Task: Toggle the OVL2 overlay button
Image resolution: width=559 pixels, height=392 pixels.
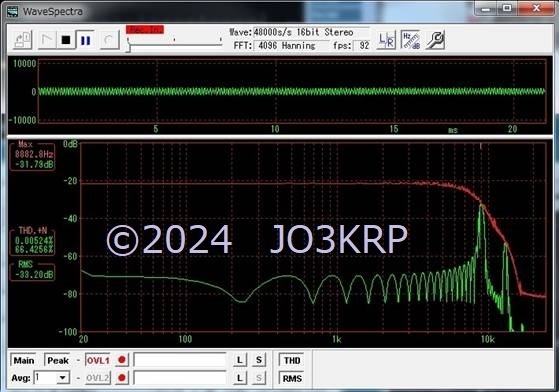Action: [98, 377]
